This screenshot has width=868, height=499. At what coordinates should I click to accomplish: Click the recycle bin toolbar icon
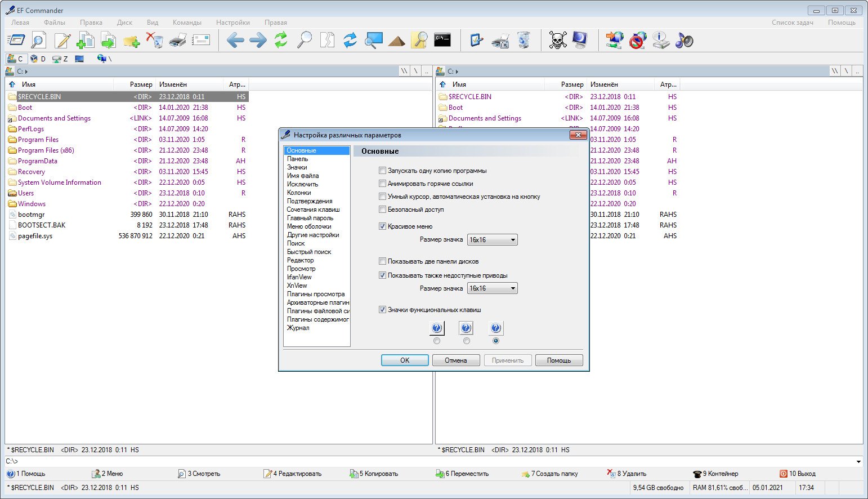[524, 40]
